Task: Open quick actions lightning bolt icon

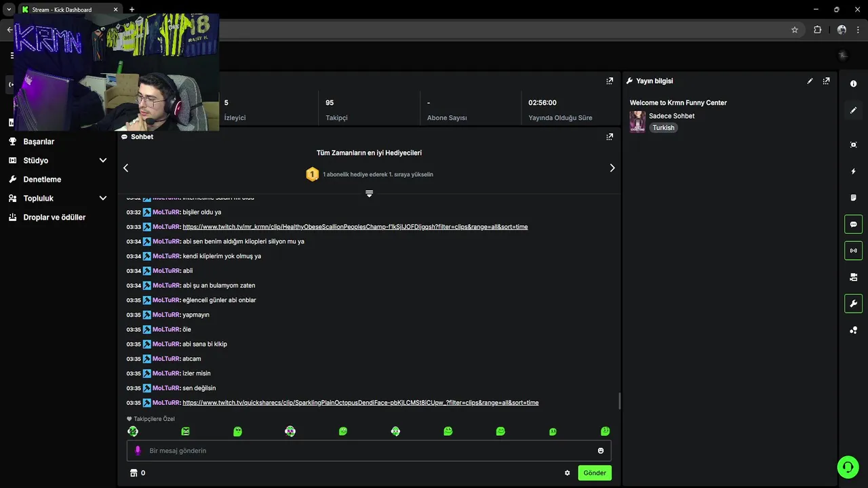Action: pyautogui.click(x=853, y=171)
